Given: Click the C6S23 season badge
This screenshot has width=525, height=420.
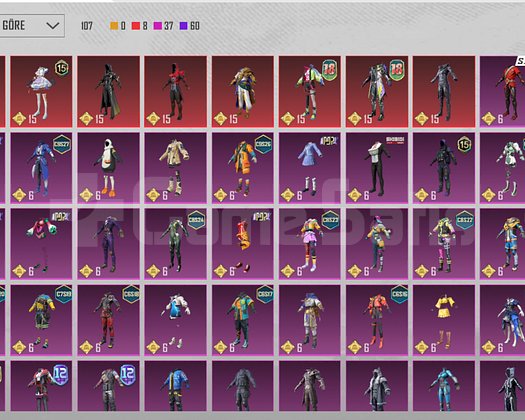Looking at the screenshot, I should click(330, 220).
